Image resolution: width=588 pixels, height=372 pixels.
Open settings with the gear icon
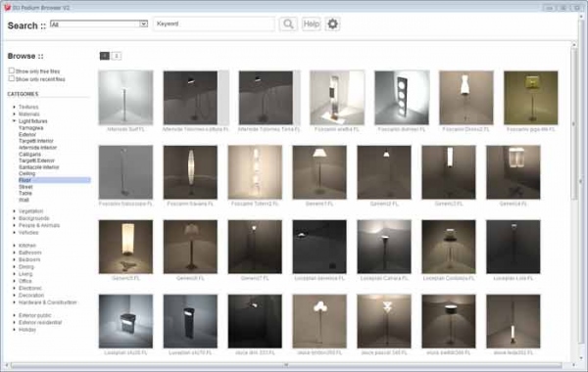click(332, 23)
